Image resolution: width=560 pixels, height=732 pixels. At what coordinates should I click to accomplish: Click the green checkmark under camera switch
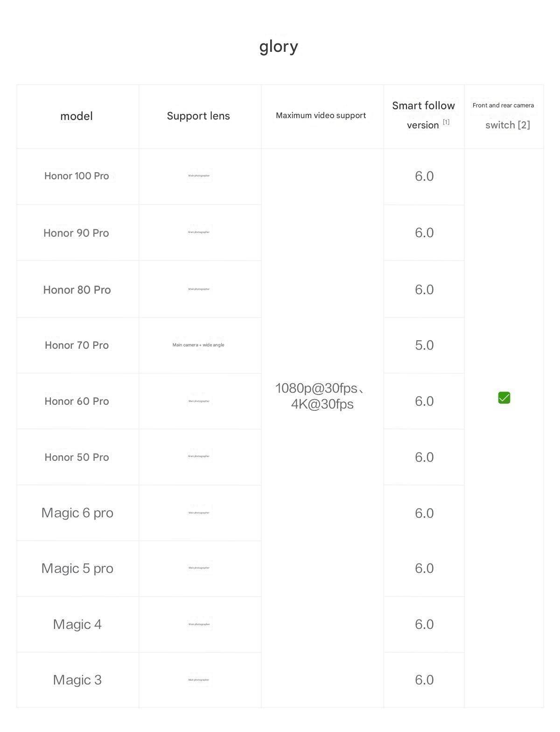coord(504,398)
